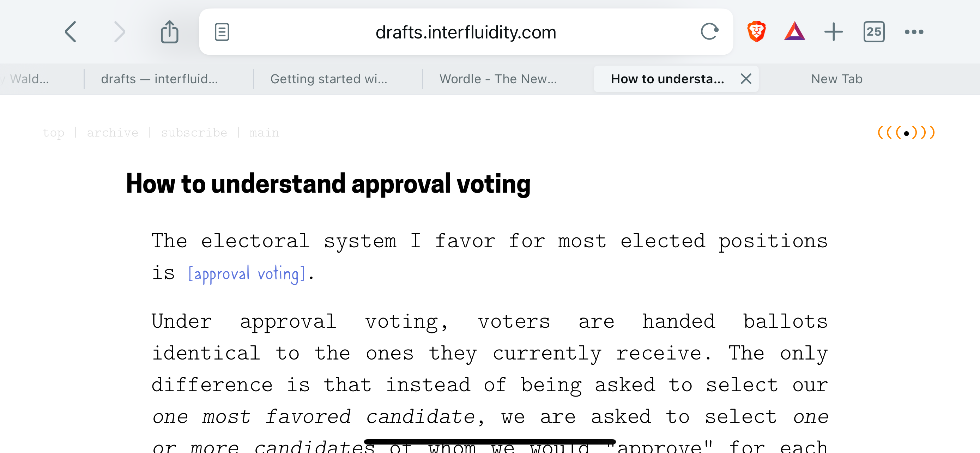Open the three-dot browser menu

[914, 32]
